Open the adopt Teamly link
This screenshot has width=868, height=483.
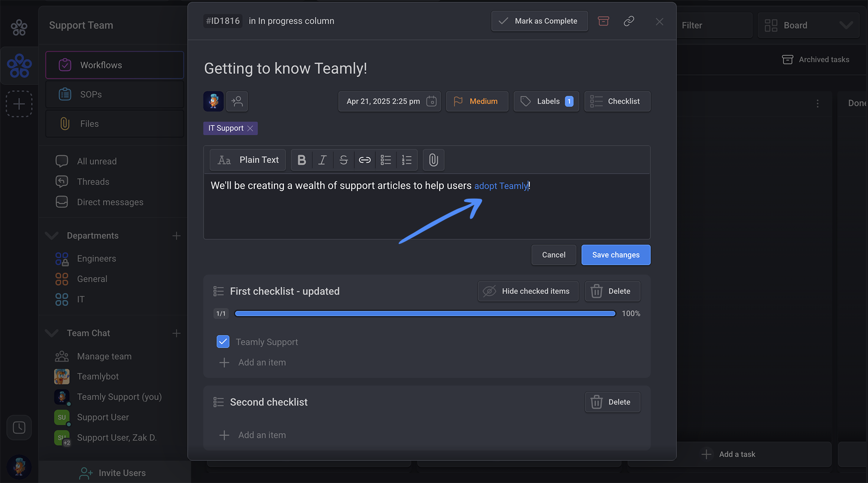[501, 186]
